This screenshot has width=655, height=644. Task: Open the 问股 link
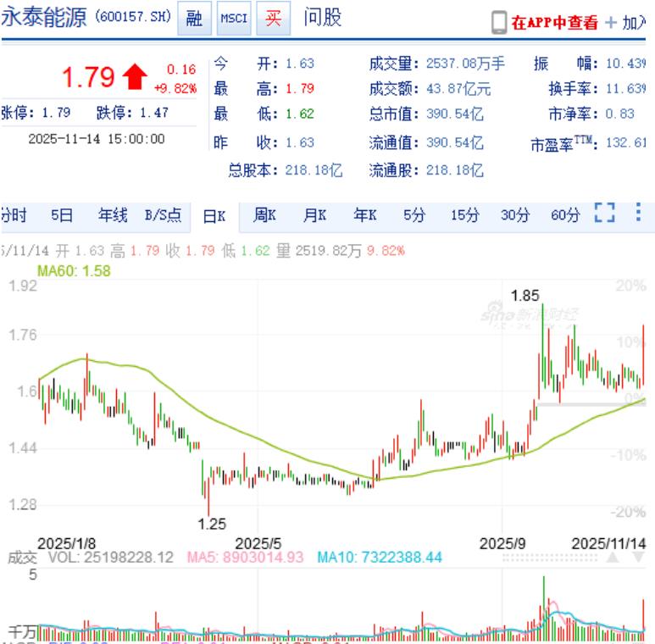(x=322, y=18)
